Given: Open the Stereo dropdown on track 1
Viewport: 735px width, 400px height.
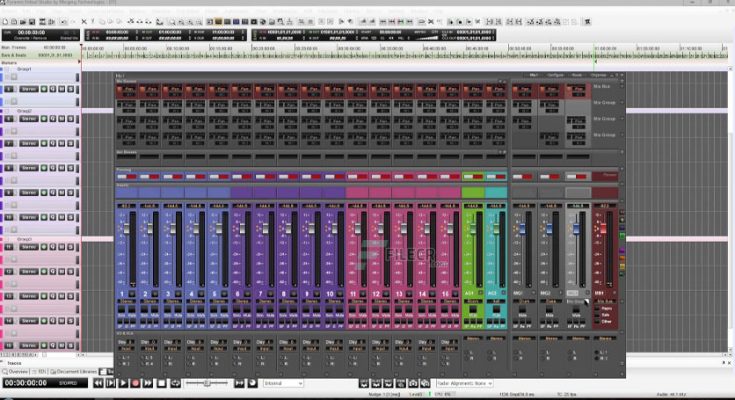Looking at the screenshot, I should (29, 89).
